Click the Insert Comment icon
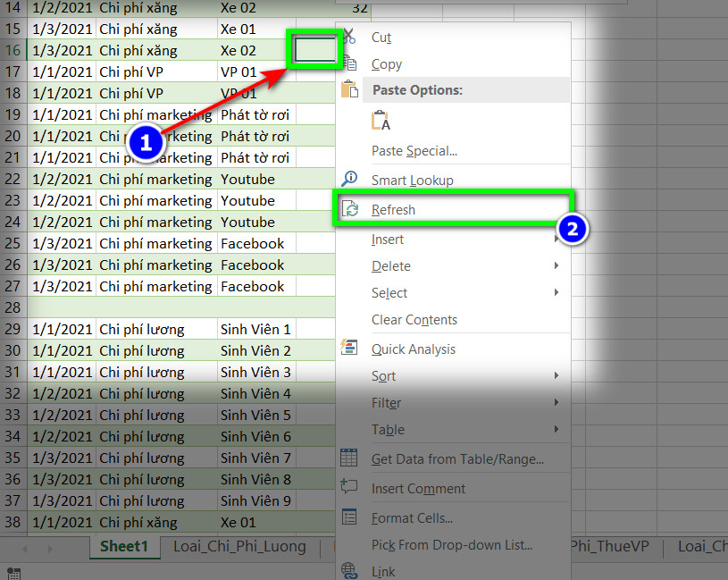The height and width of the screenshot is (580, 728). coord(348,487)
